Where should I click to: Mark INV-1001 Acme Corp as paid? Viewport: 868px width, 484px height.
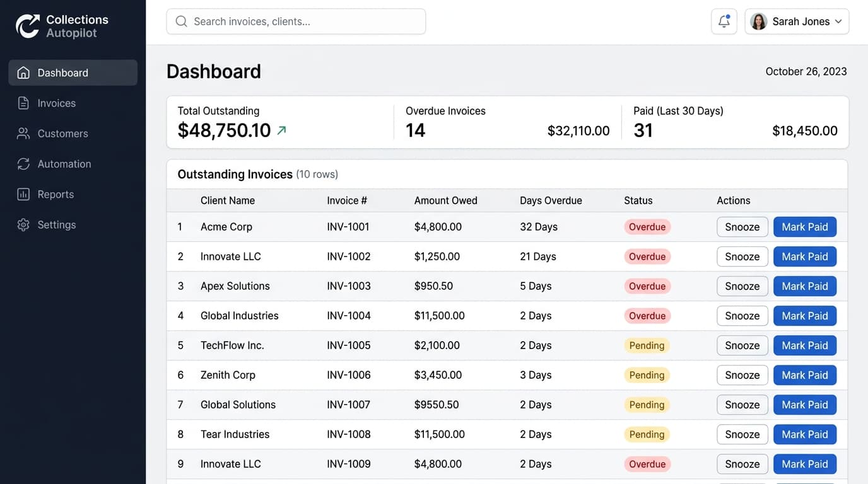click(x=805, y=227)
